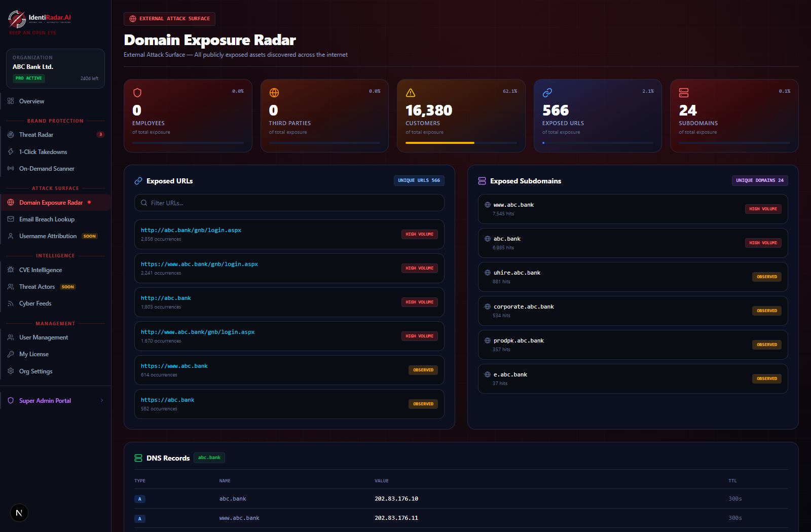Click the 1-Click Takedowns lightning icon
Image resolution: width=811 pixels, height=532 pixels.
(11, 152)
